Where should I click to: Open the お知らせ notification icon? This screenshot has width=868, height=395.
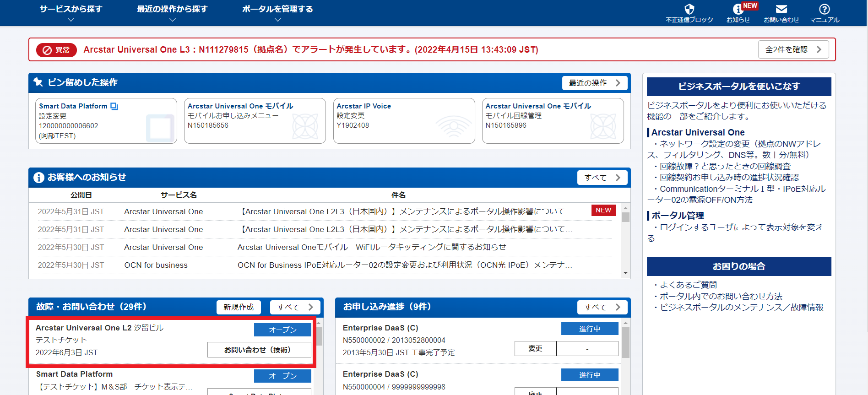pyautogui.click(x=738, y=9)
